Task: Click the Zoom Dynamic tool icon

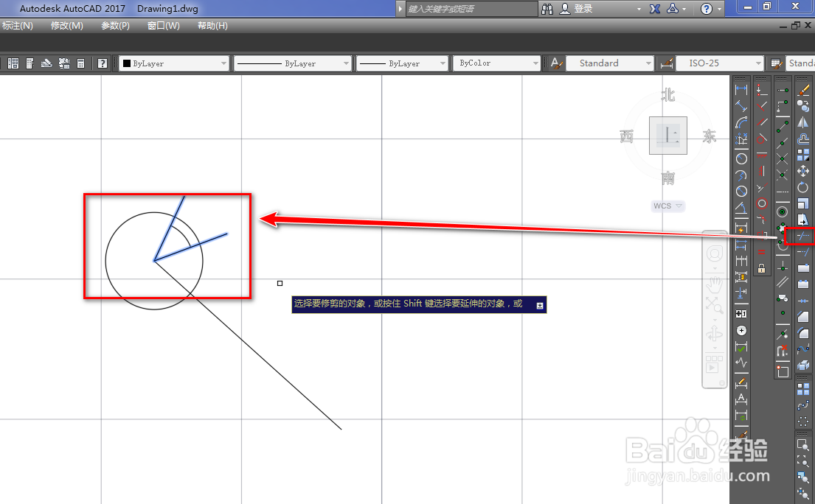Action: tap(803, 461)
